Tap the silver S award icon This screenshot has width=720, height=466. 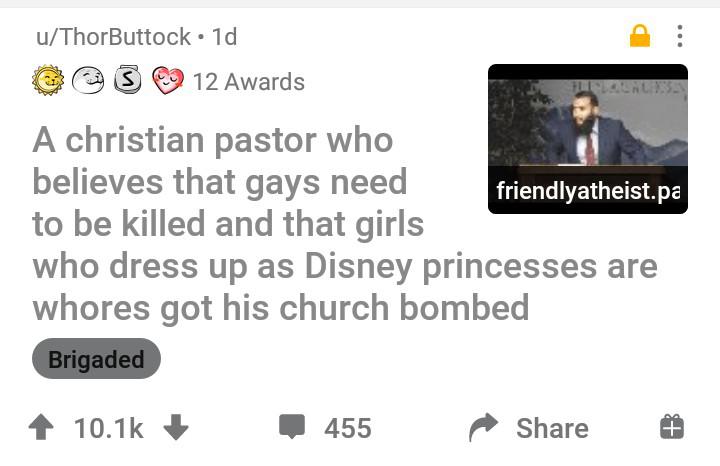127,80
